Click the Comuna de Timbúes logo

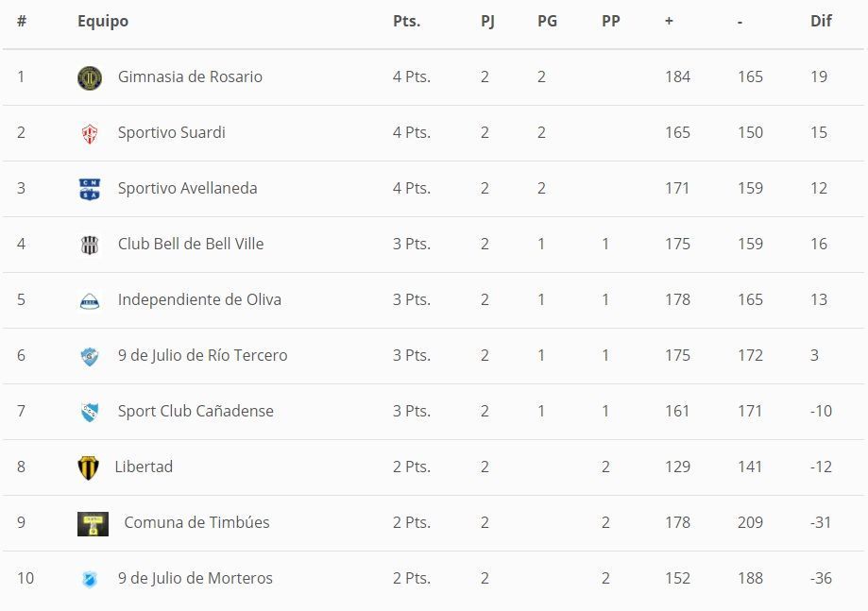pos(93,523)
